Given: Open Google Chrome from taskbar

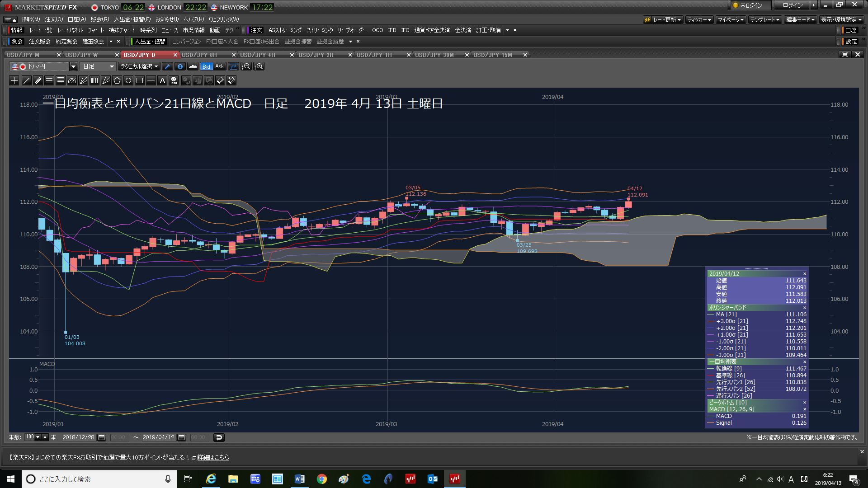Looking at the screenshot, I should point(322,479).
